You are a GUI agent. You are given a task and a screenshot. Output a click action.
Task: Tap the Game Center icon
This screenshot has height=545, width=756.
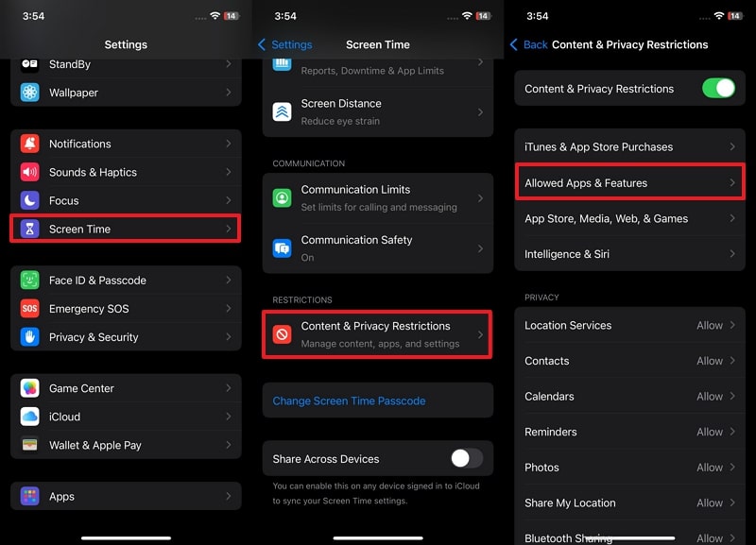[29, 388]
